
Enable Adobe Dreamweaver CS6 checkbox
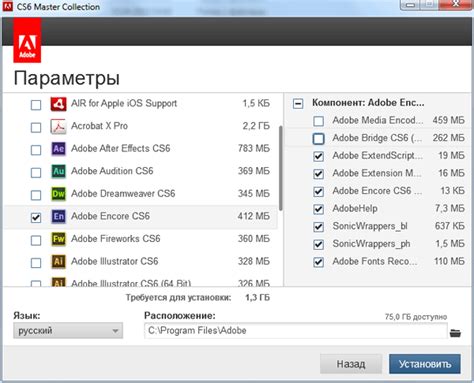pyautogui.click(x=36, y=195)
